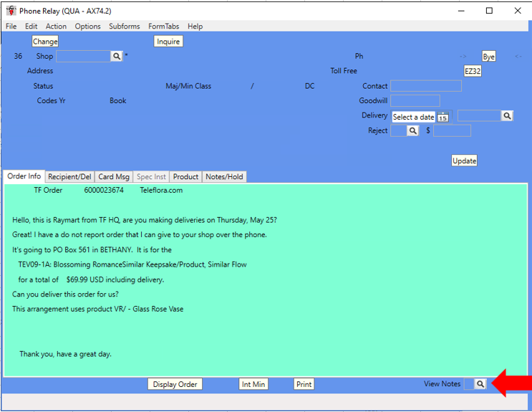Switch to the Notes/Hold tab
Image resolution: width=532 pixels, height=412 pixels.
click(224, 176)
